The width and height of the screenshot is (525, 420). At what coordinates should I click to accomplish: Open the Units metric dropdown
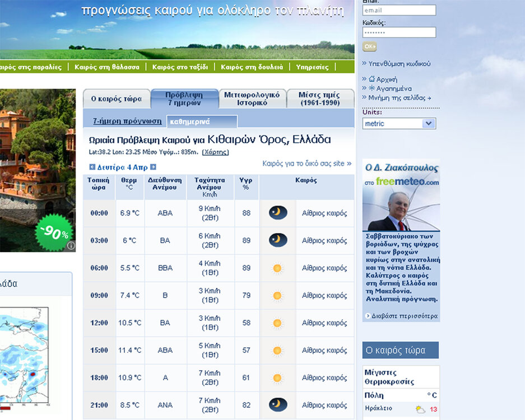point(399,124)
